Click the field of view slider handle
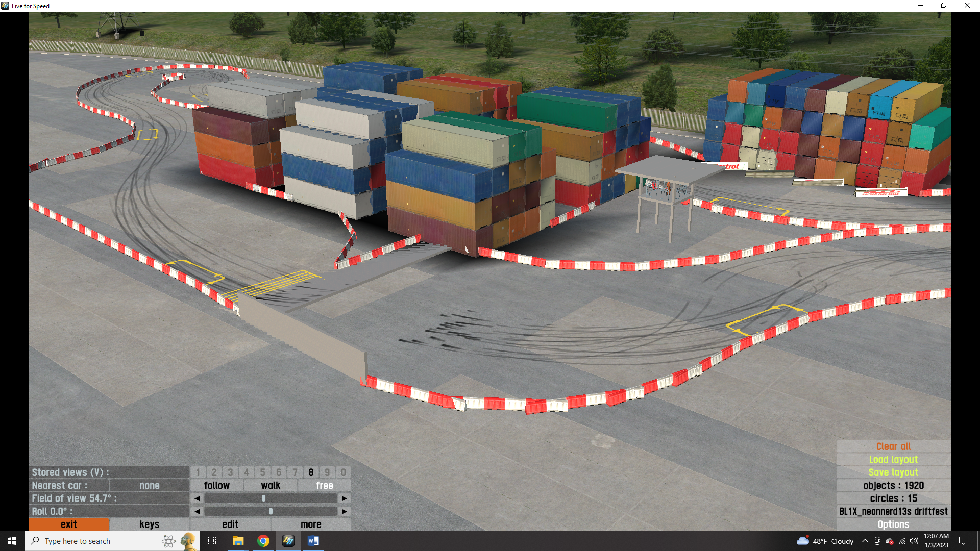The height and width of the screenshot is (551, 980). coord(263,498)
